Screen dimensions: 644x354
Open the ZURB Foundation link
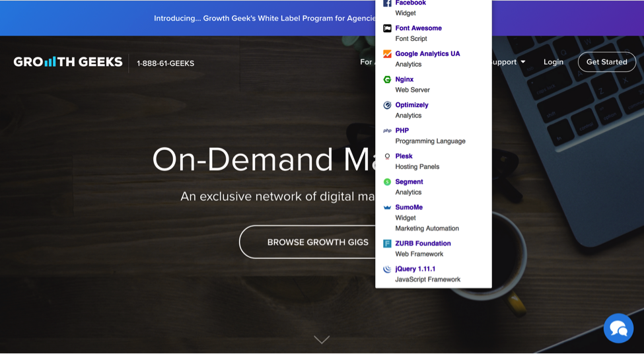[x=423, y=243]
